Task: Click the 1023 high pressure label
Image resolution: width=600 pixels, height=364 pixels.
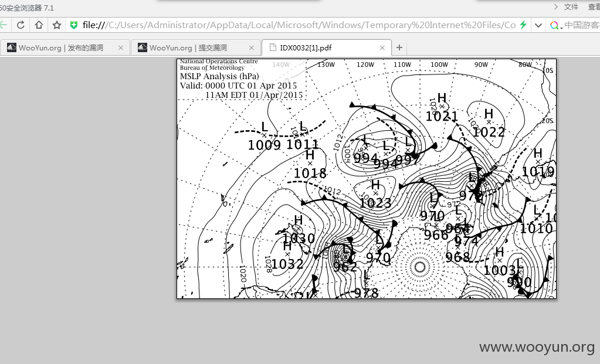Action: pyautogui.click(x=375, y=203)
